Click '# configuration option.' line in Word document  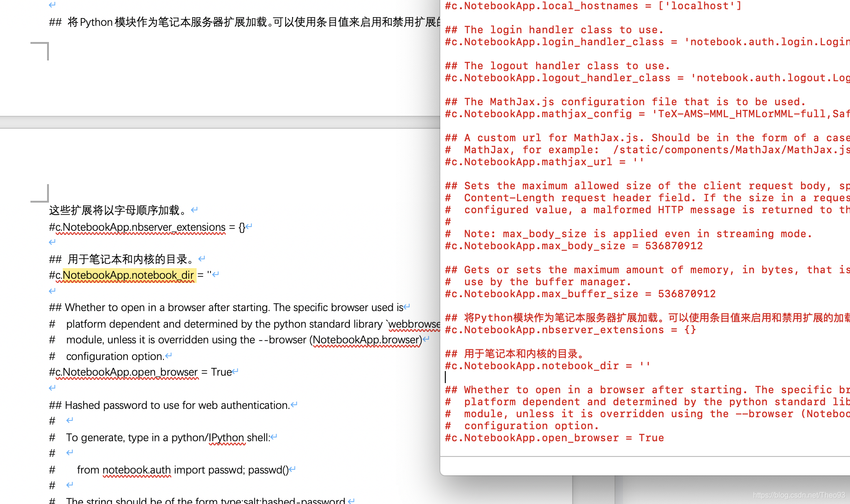click(x=107, y=356)
